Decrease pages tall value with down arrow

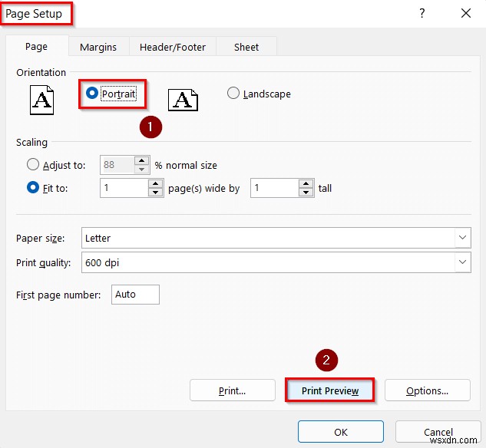click(x=306, y=192)
